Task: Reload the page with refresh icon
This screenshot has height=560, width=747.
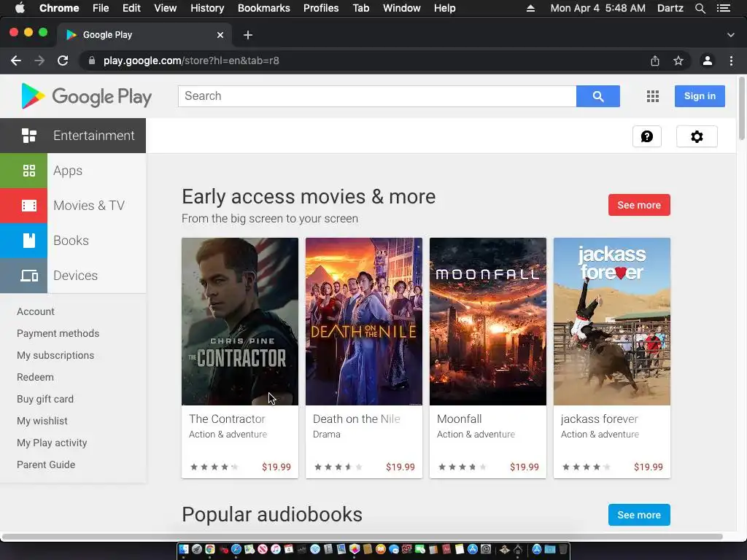Action: [x=63, y=61]
